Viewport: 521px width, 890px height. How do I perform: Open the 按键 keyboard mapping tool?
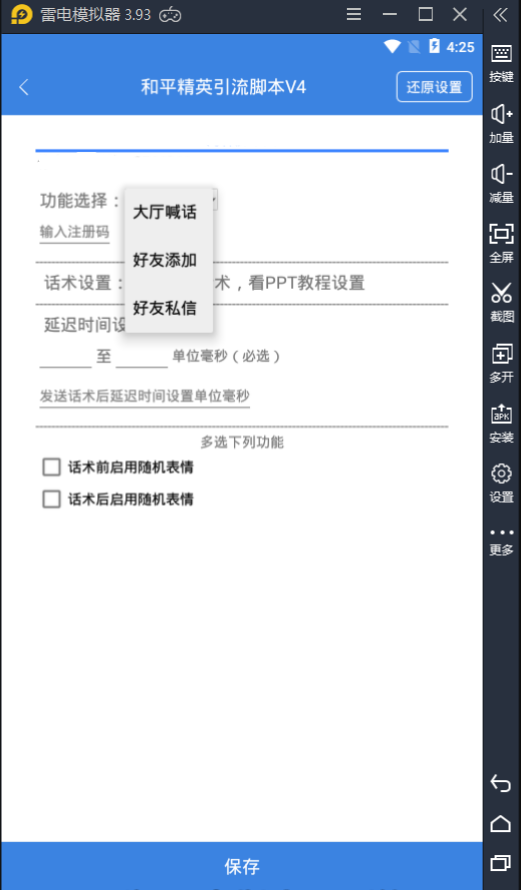501,64
